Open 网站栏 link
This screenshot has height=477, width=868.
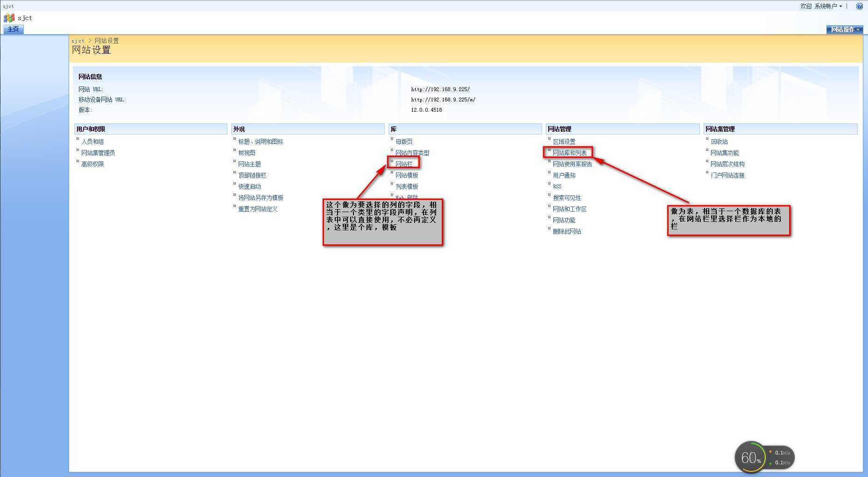coord(404,164)
